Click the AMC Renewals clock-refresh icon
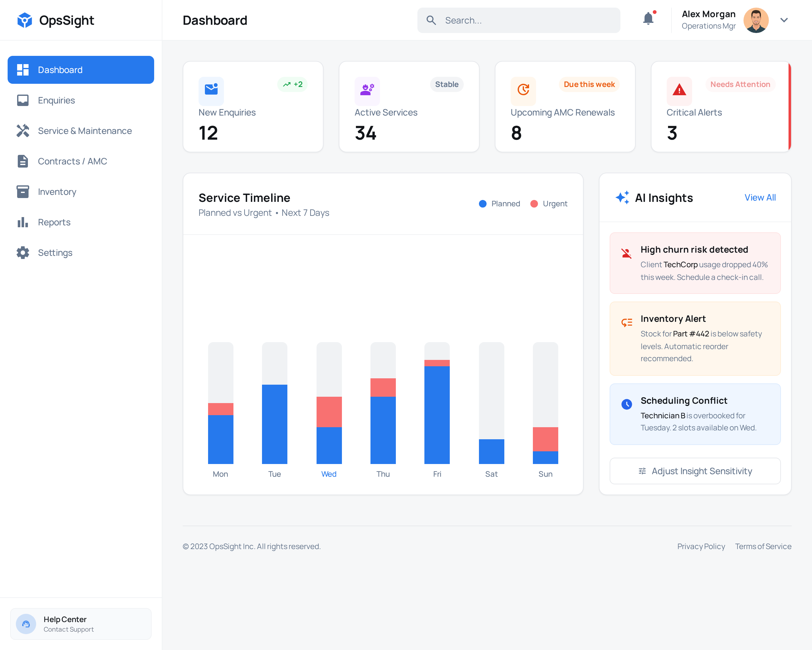 tap(523, 89)
